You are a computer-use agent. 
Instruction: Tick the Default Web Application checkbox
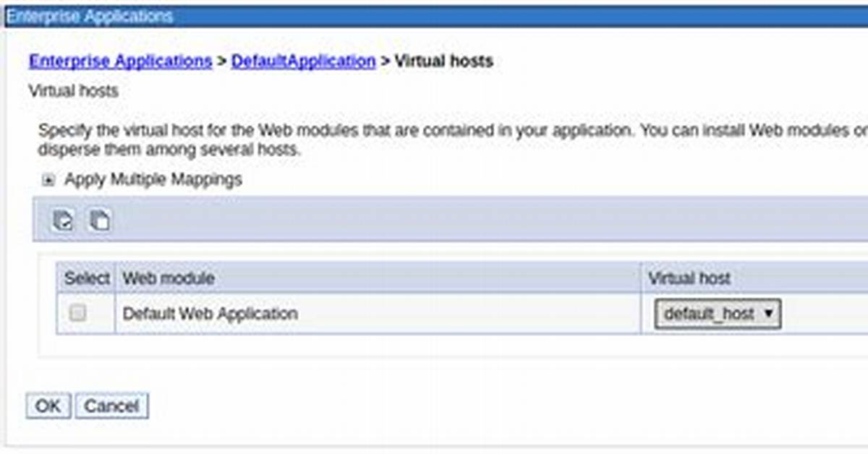click(77, 313)
